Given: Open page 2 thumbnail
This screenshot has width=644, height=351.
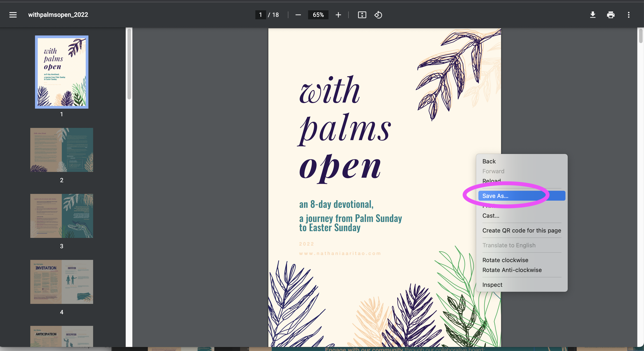Looking at the screenshot, I should click(61, 150).
